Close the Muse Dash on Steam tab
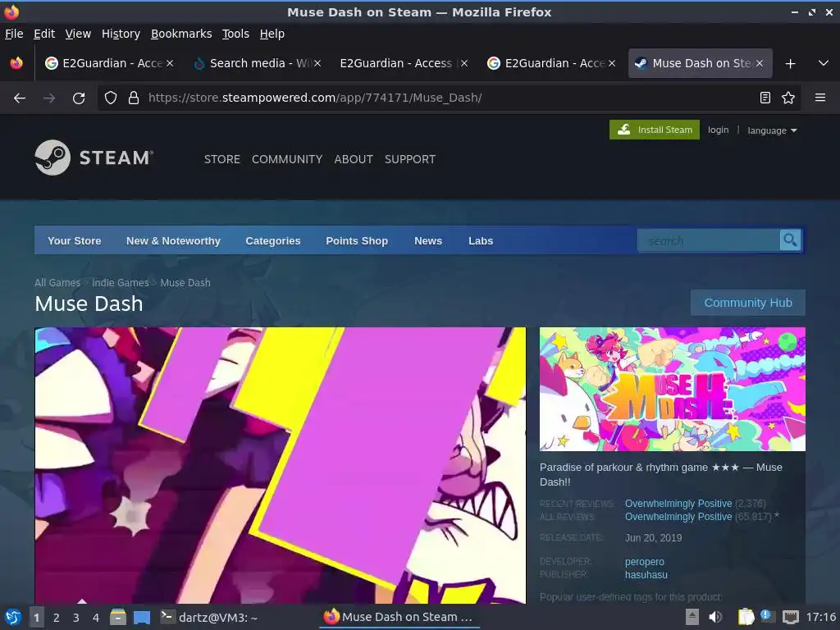Screen dimensions: 840x630 759,63
